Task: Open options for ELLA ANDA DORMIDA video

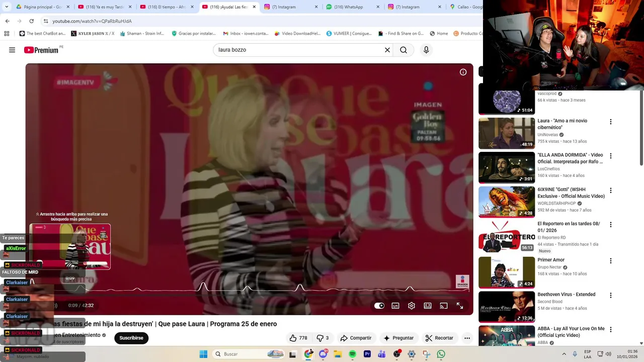Action: point(611,156)
